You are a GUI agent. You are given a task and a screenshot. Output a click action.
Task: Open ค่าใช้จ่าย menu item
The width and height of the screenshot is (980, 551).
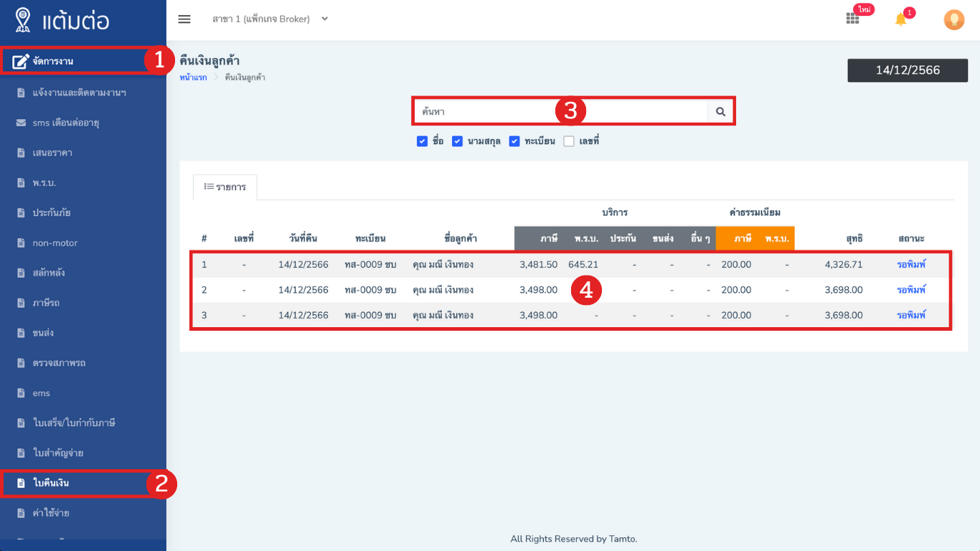click(51, 513)
